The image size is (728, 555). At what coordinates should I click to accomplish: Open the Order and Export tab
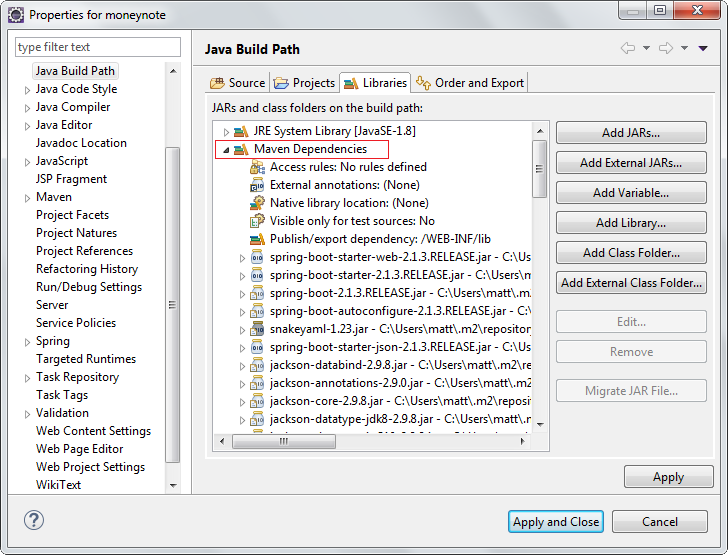470,83
